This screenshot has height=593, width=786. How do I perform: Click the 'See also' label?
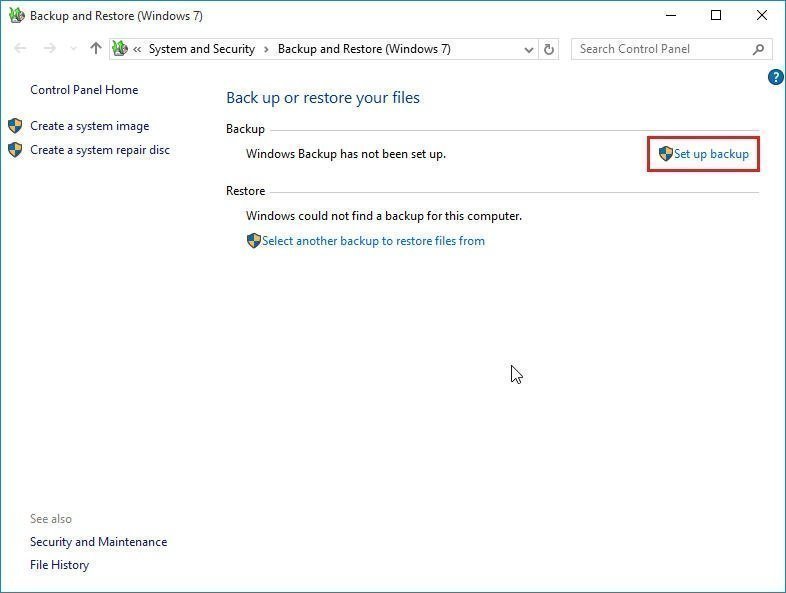point(51,519)
